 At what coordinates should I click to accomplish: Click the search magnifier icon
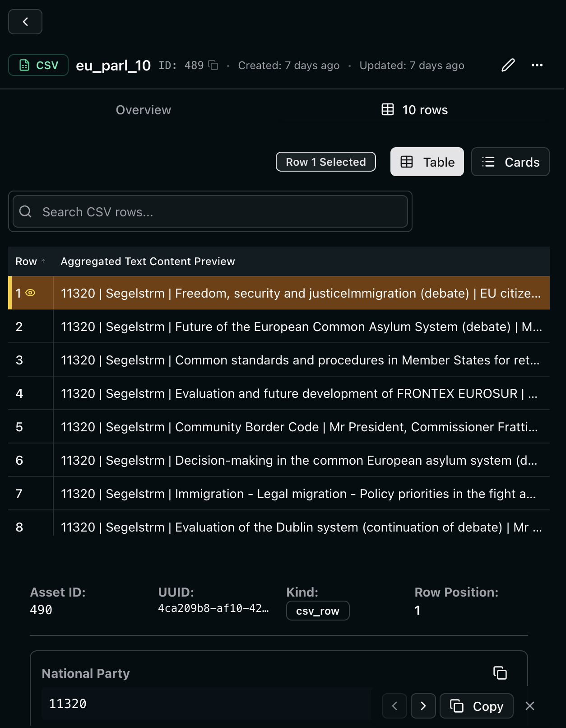pyautogui.click(x=26, y=211)
